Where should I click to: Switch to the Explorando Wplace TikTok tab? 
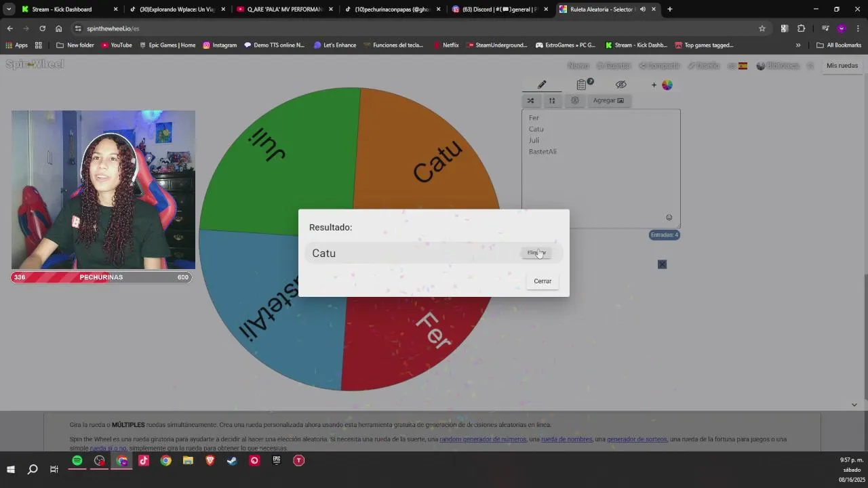coord(176,9)
